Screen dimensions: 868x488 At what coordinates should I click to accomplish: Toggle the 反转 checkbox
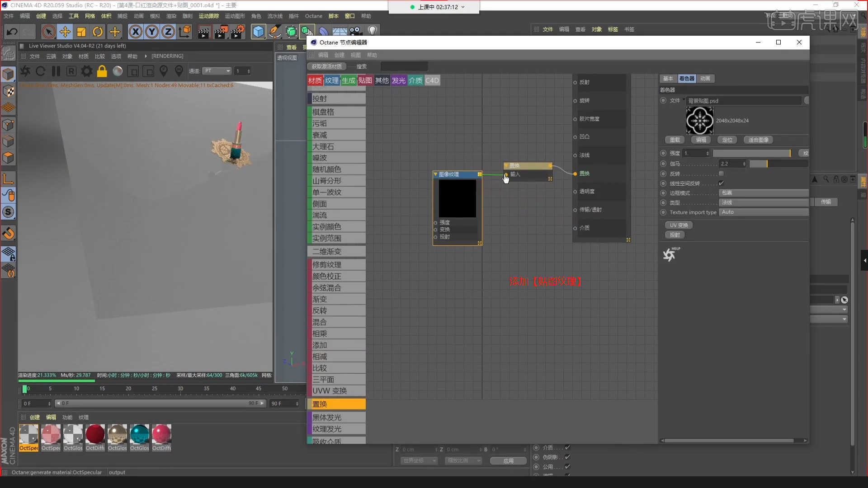click(722, 174)
